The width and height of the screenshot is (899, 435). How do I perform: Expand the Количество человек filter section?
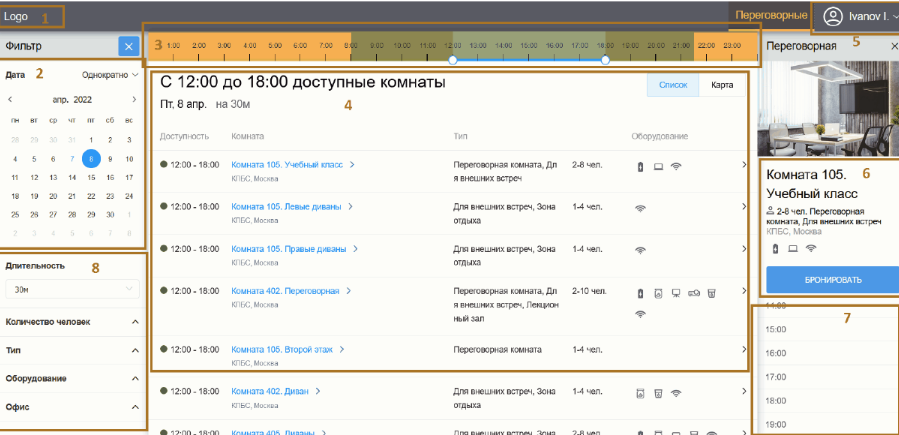72,322
